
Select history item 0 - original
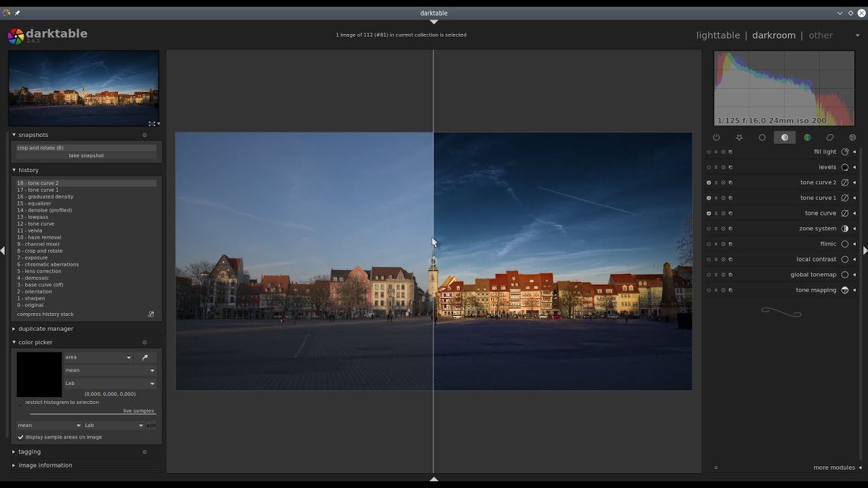87,305
